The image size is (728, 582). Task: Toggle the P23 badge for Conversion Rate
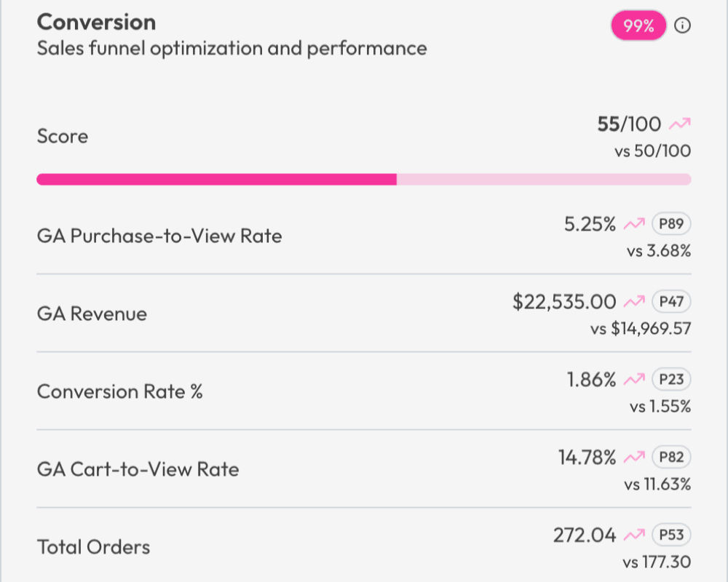coord(670,379)
